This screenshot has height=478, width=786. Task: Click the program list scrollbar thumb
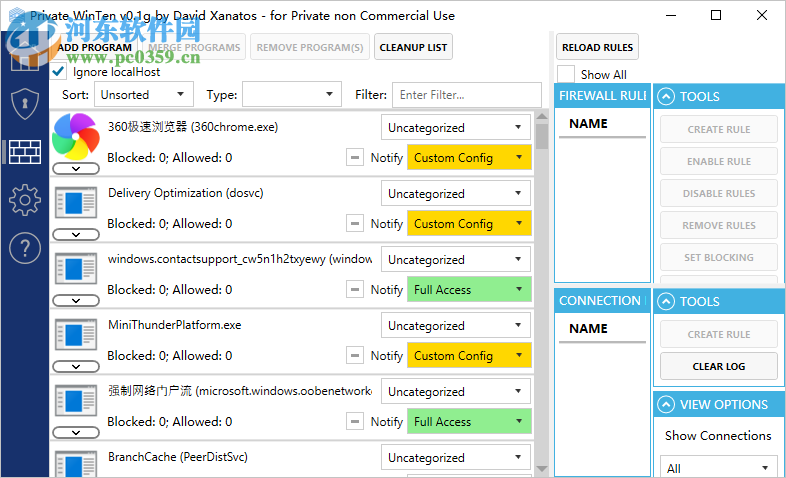tap(541, 136)
